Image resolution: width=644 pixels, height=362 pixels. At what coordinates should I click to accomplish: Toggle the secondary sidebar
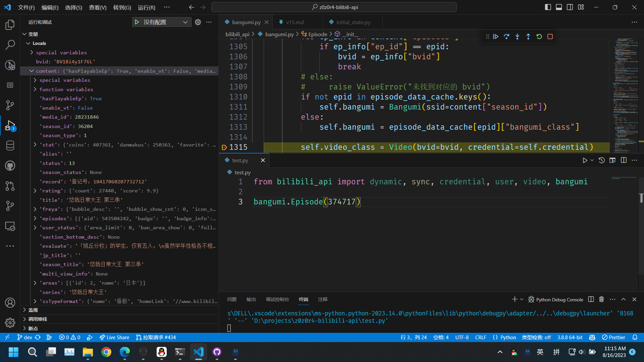(570, 7)
